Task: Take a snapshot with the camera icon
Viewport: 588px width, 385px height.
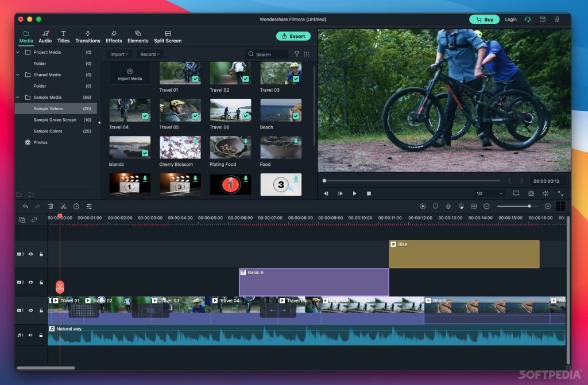Action: 531,193
